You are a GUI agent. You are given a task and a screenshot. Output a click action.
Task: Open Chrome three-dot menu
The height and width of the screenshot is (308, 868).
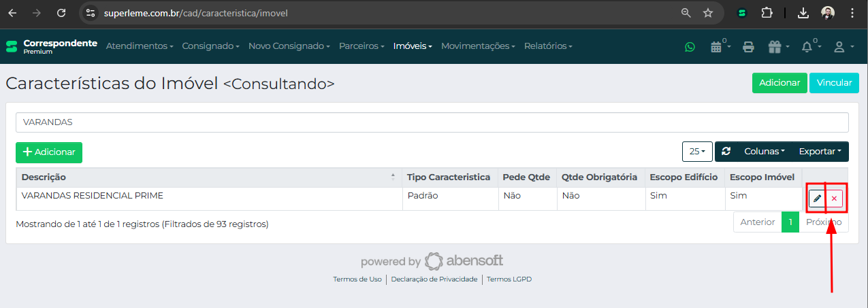852,13
